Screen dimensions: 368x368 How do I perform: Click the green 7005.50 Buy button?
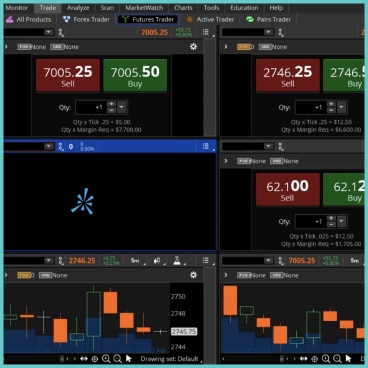point(135,75)
